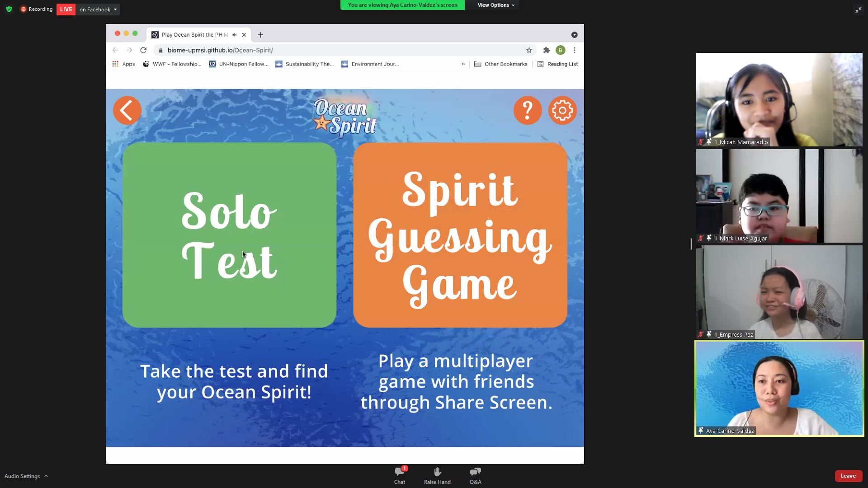Open the Q&A panel
Screen dimensions: 868x488
[x=475, y=475]
